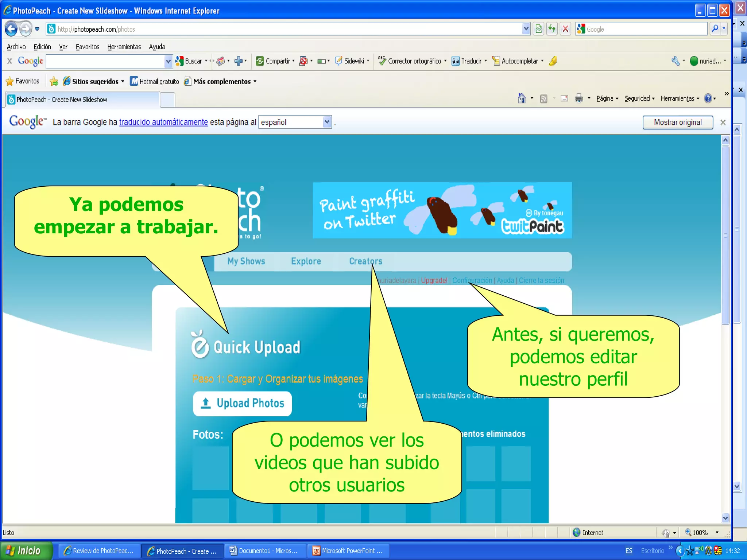Expand the address bar history dropdown
The width and height of the screenshot is (747, 560).
(x=526, y=29)
